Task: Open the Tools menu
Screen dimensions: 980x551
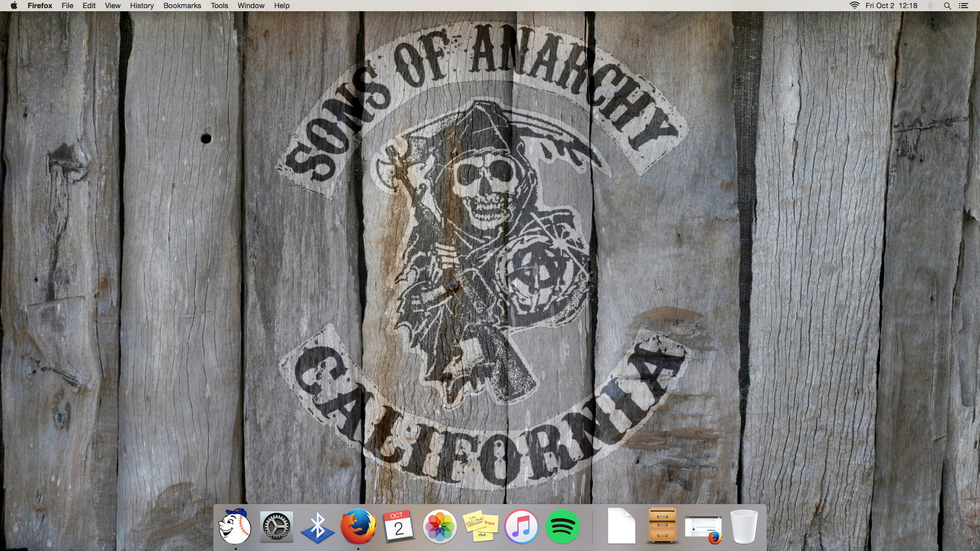Action: point(219,6)
